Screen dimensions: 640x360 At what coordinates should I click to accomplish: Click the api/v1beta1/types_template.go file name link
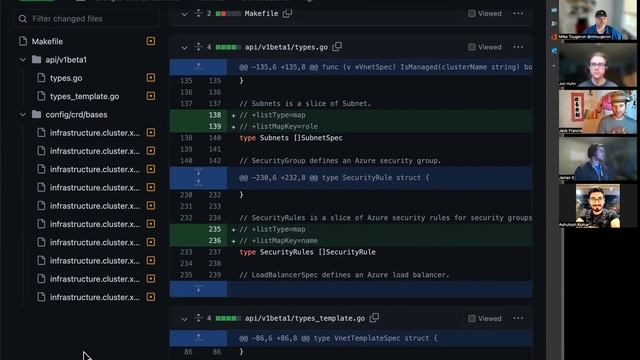coord(305,318)
